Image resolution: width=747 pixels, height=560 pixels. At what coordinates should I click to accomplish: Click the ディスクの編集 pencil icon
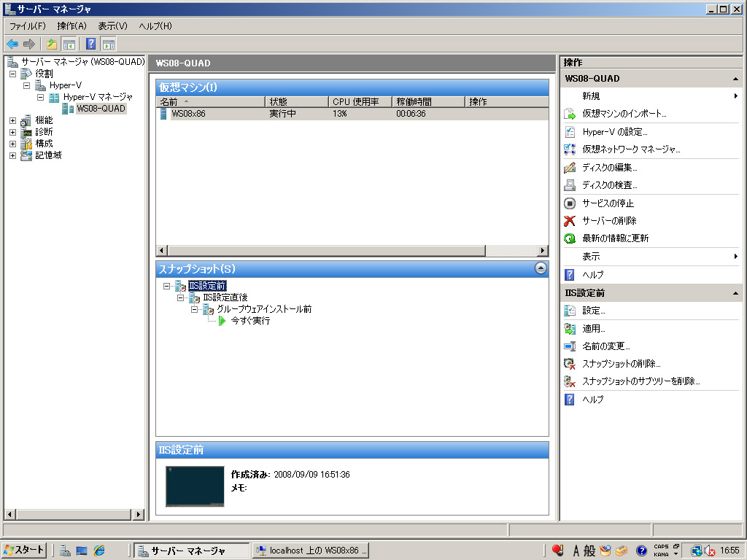pos(570,168)
